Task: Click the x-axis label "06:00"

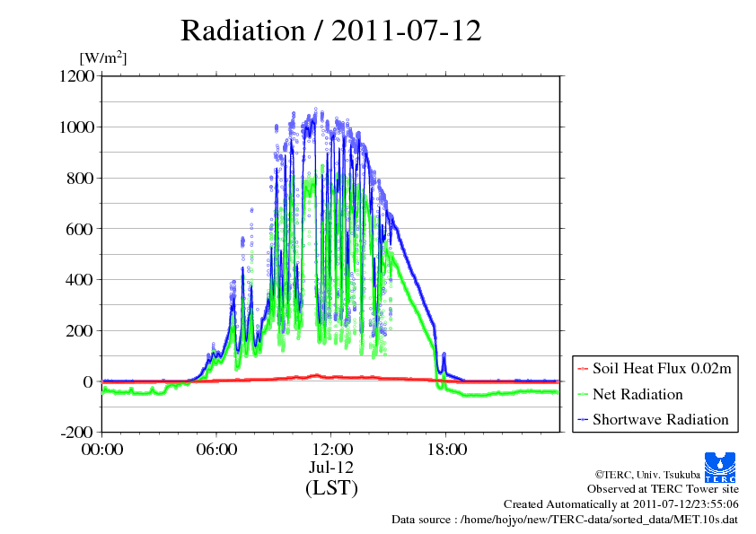Action: pos(216,450)
